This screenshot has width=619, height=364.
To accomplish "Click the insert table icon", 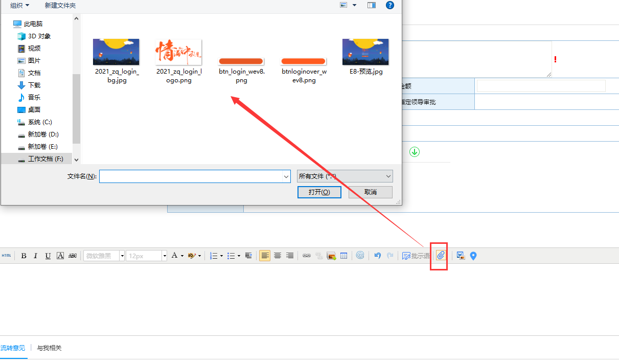I will pos(343,256).
